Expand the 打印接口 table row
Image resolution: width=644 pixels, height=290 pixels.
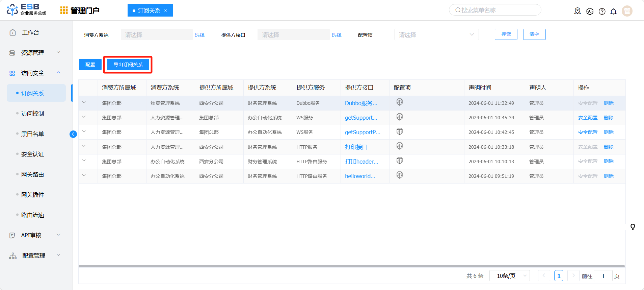pyautogui.click(x=84, y=146)
